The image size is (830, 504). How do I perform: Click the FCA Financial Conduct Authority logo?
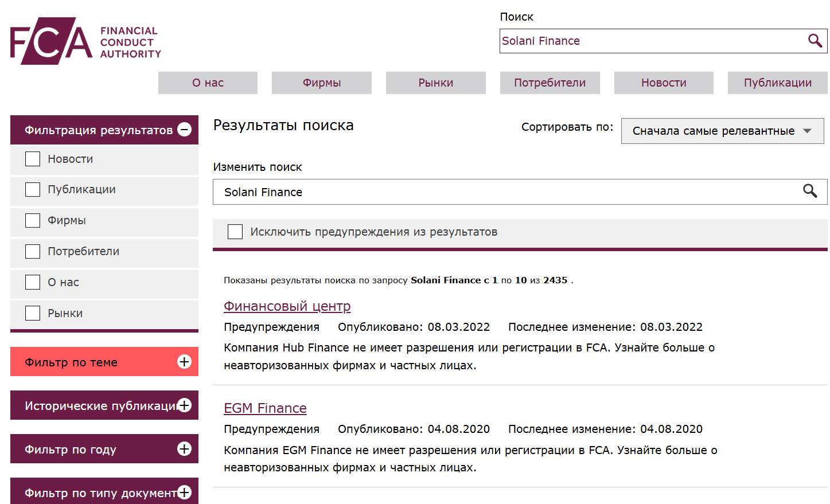point(84,41)
